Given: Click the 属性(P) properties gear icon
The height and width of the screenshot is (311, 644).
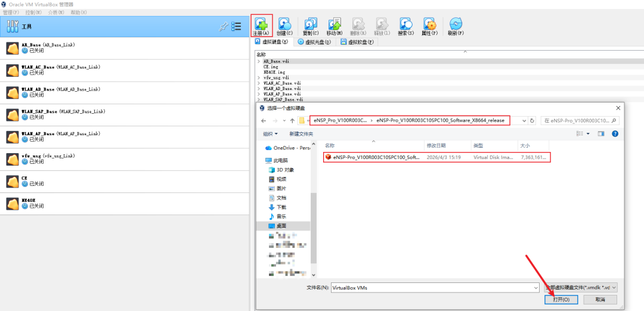Looking at the screenshot, I should (x=429, y=23).
